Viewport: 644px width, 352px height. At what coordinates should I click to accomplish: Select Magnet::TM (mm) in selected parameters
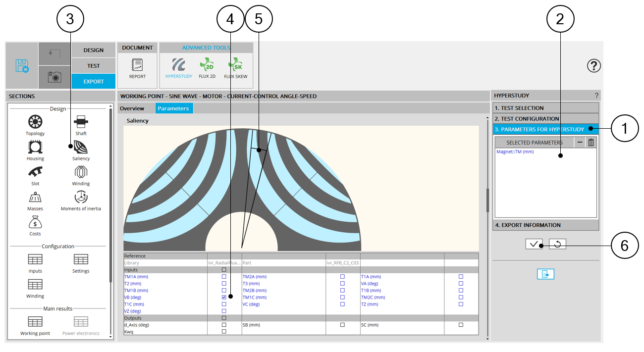515,152
